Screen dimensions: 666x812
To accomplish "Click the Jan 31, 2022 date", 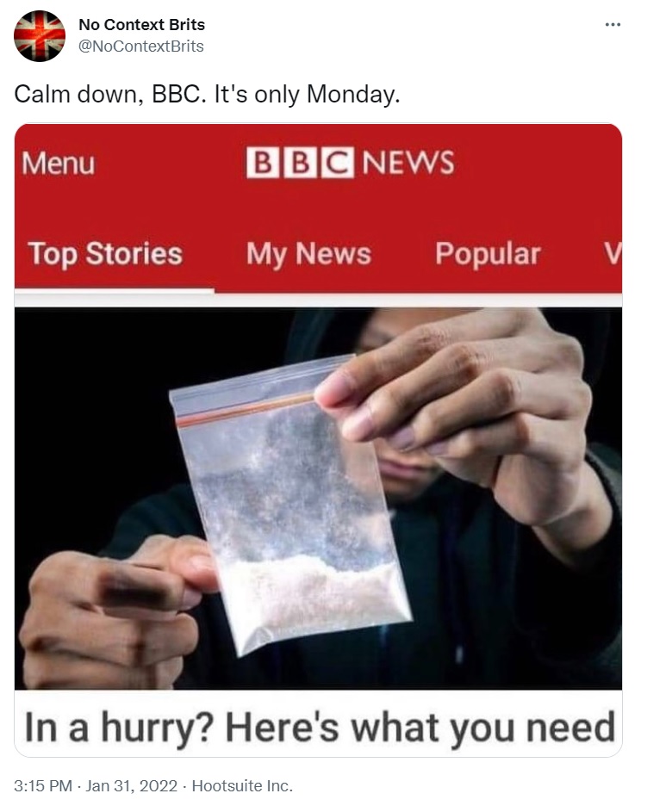I will pos(132,785).
